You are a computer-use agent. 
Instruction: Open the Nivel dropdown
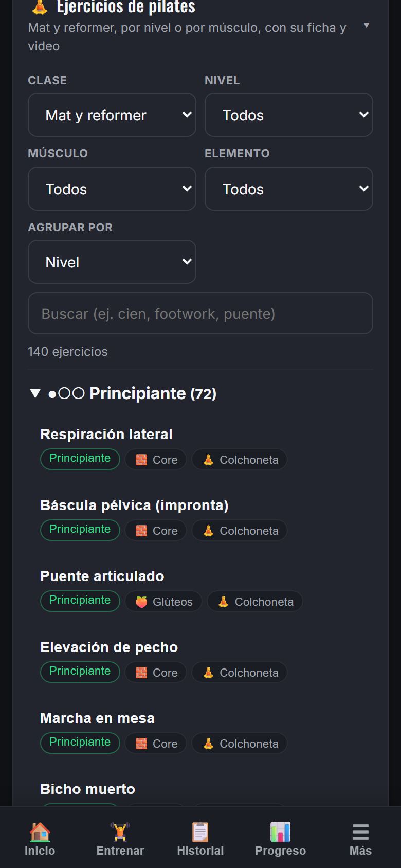point(289,115)
